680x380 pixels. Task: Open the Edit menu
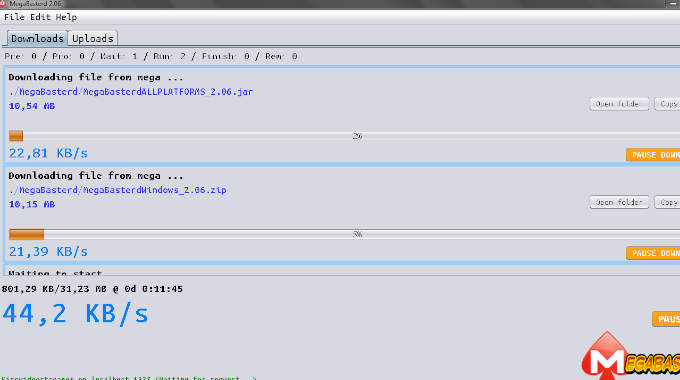point(40,17)
